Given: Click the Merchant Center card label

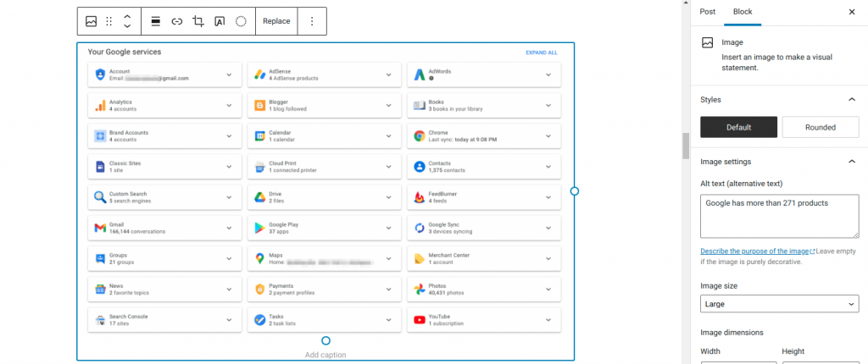Looking at the screenshot, I should [x=449, y=255].
